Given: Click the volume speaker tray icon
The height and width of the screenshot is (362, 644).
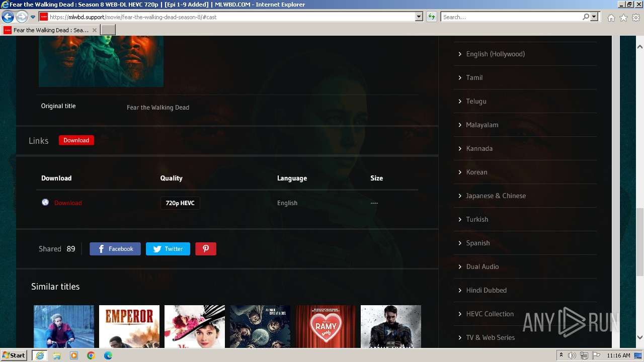Looking at the screenshot, I should click(572, 355).
